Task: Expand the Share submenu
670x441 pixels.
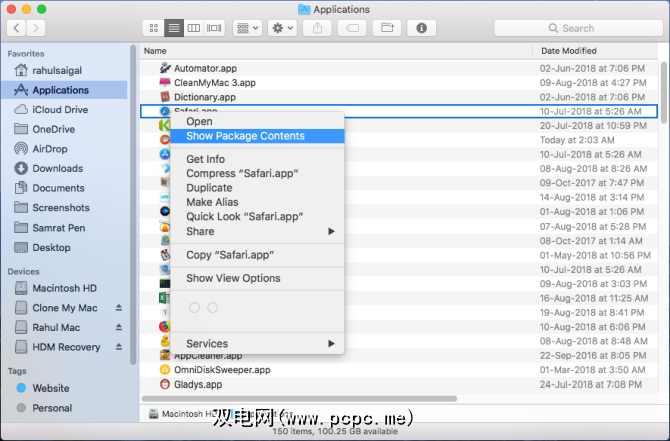Action: [257, 231]
